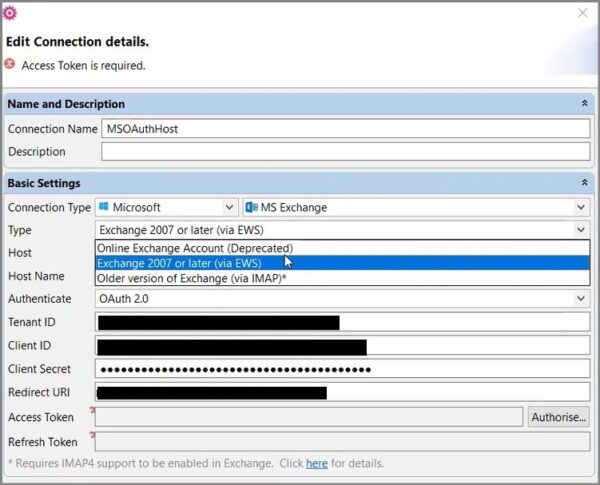
Task: Open the MS Exchange product dropdown
Action: [x=582, y=207]
